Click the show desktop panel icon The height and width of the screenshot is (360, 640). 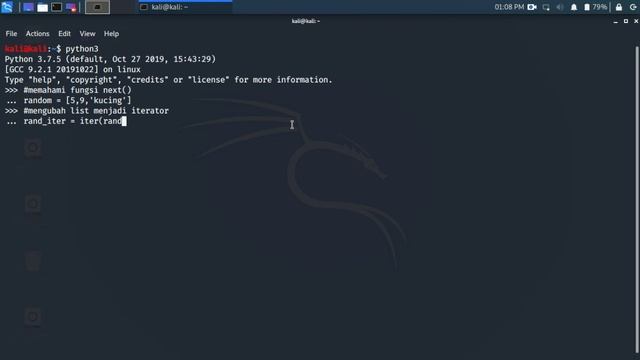(x=28, y=7)
